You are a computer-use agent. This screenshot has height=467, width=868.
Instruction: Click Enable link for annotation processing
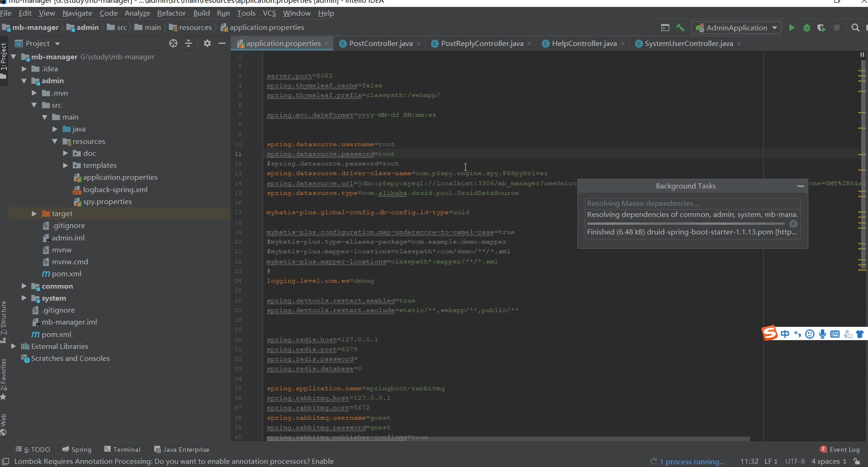(x=322, y=461)
